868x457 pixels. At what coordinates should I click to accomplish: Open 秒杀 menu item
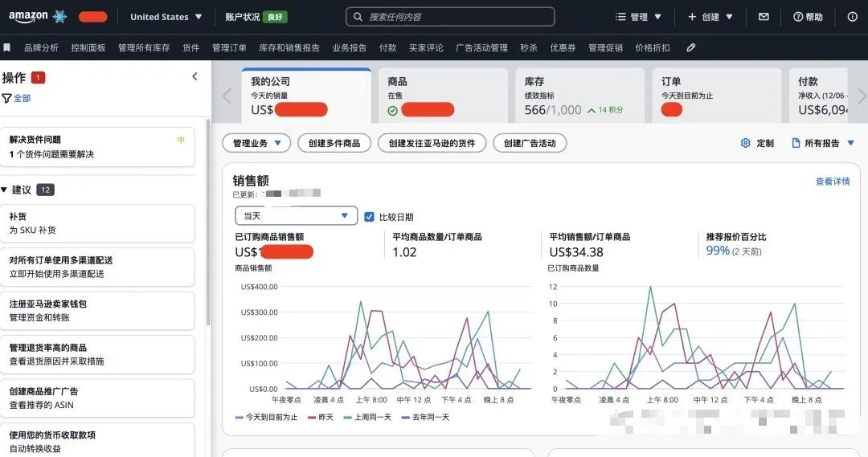529,47
